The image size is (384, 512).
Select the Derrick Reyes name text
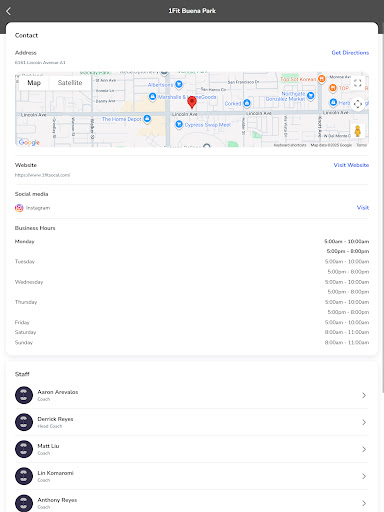click(x=55, y=419)
